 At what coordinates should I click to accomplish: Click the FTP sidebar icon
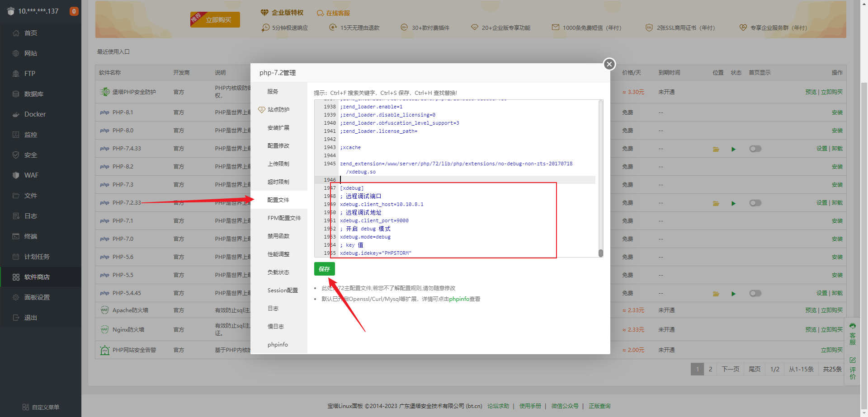[16, 74]
